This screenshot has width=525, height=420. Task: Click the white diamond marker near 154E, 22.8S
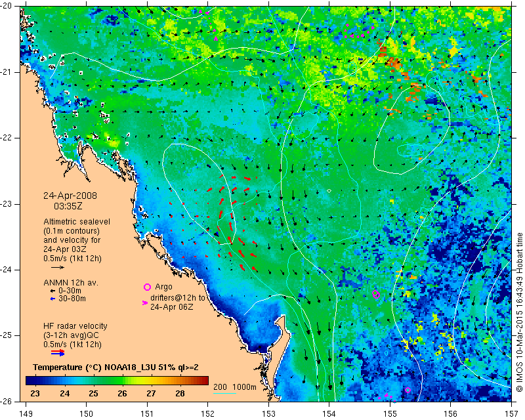pos(329,190)
